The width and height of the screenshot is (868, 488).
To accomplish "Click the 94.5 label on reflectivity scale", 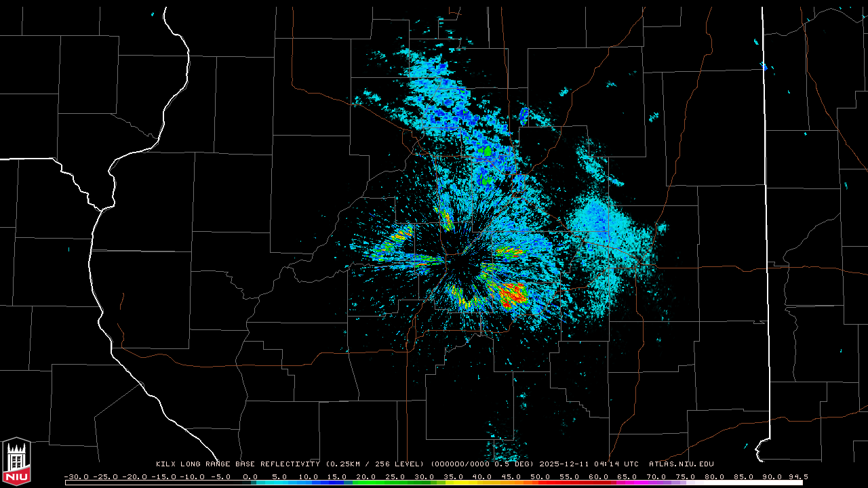I will tap(797, 476).
